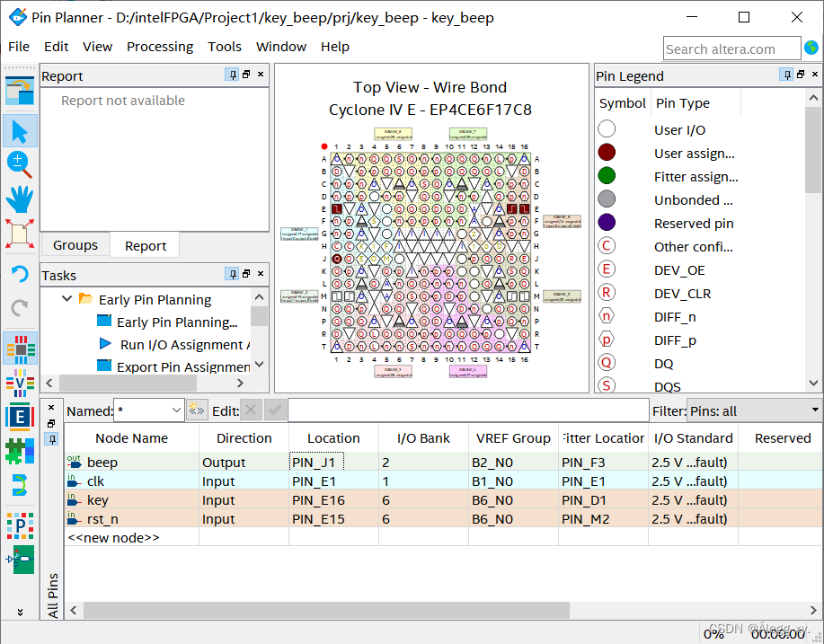This screenshot has width=824, height=644.
Task: Click the green puzzle piece icon
Action: (x=20, y=451)
